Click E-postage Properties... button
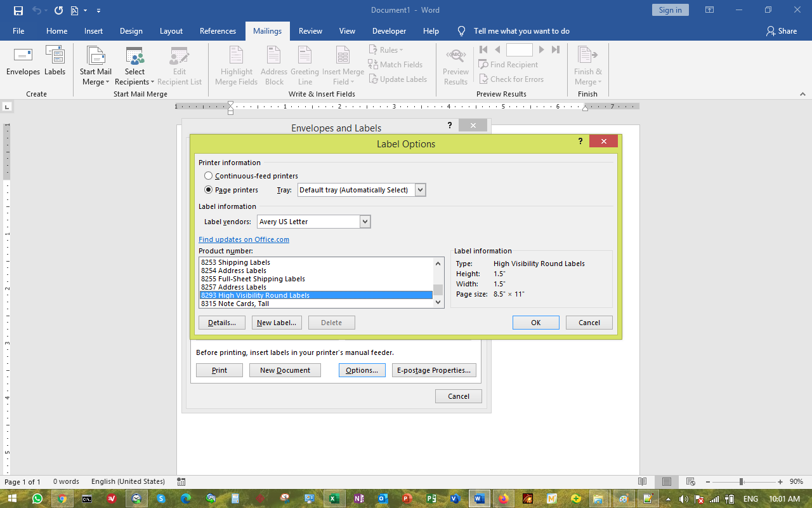This screenshot has height=508, width=812. click(434, 370)
